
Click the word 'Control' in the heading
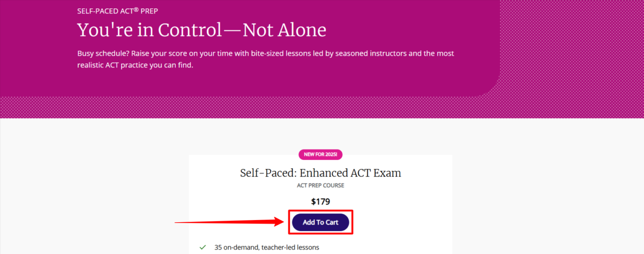coord(190,30)
